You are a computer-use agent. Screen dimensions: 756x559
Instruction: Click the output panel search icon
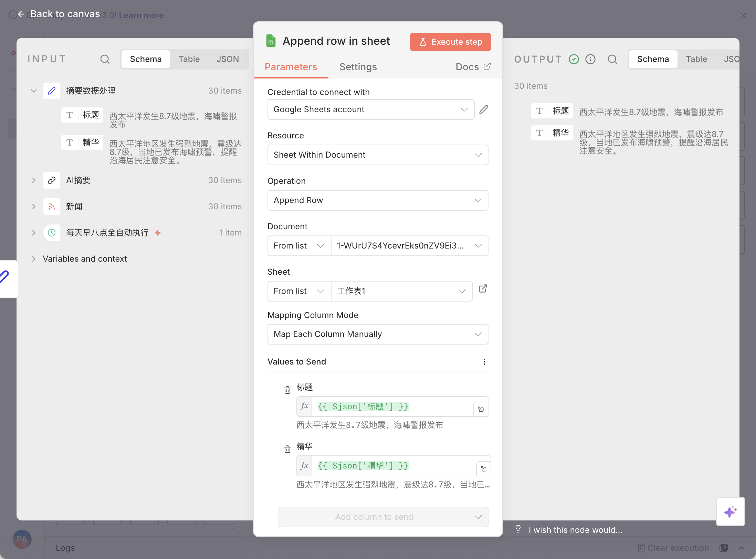612,59
